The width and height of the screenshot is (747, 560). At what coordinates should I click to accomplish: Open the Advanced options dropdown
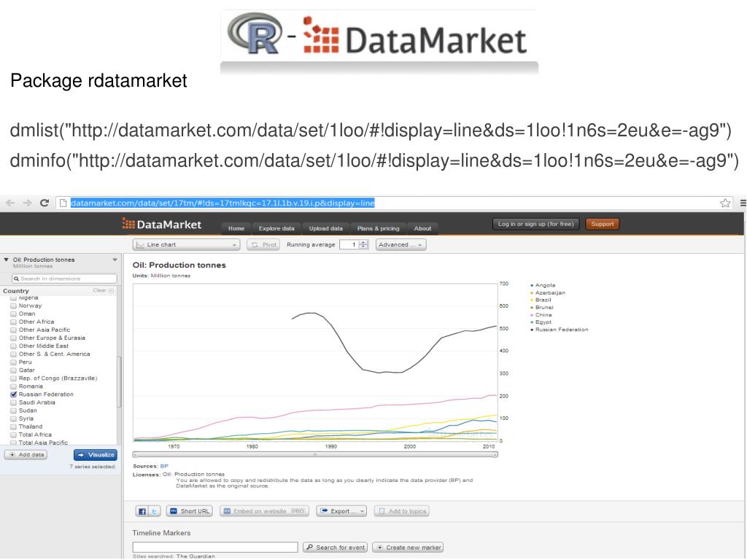[400, 245]
